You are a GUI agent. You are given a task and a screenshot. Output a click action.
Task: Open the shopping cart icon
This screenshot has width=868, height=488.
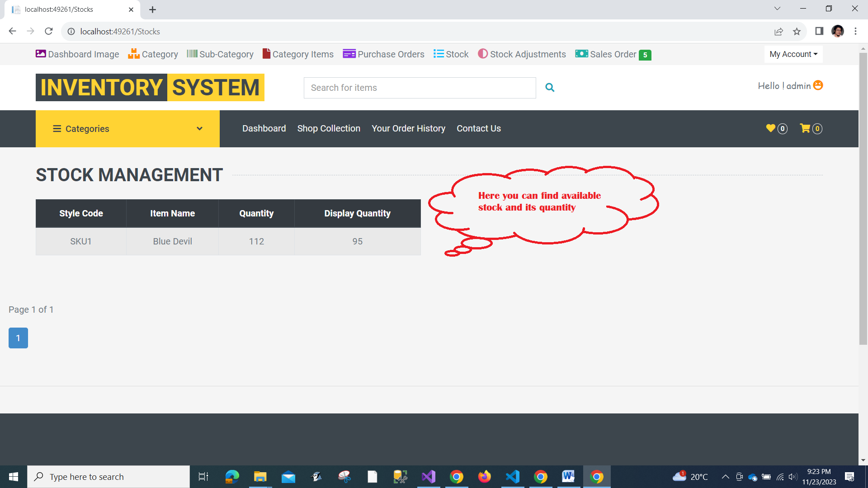(x=805, y=128)
